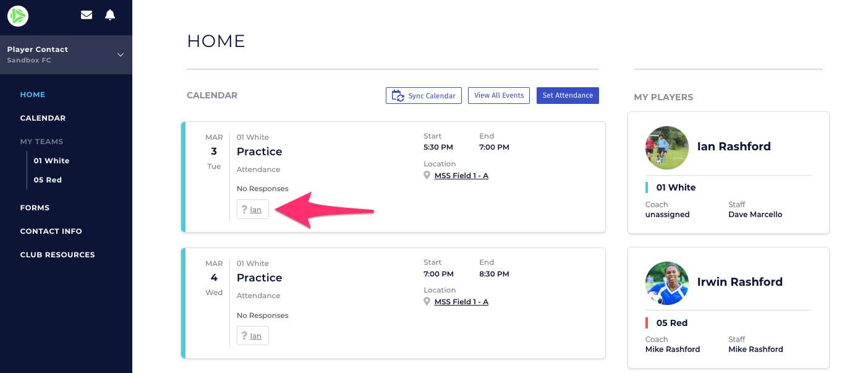This screenshot has height=373, width=868.
Task: Click the 05 Red team label on Irwin's card
Action: coord(672,323)
